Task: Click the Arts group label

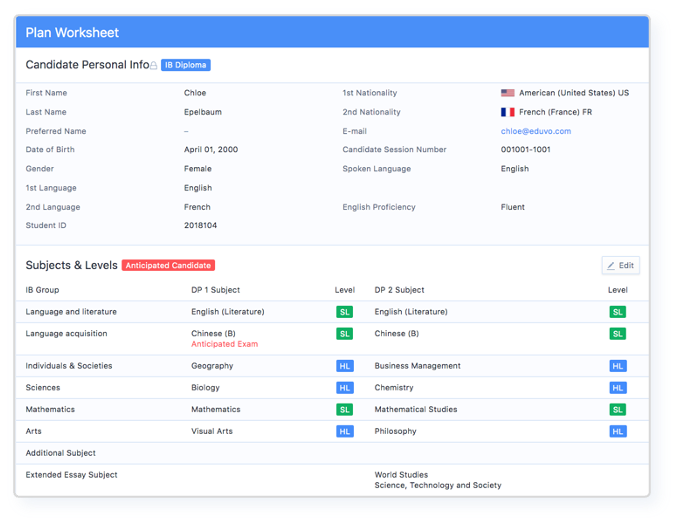Action: pos(33,431)
